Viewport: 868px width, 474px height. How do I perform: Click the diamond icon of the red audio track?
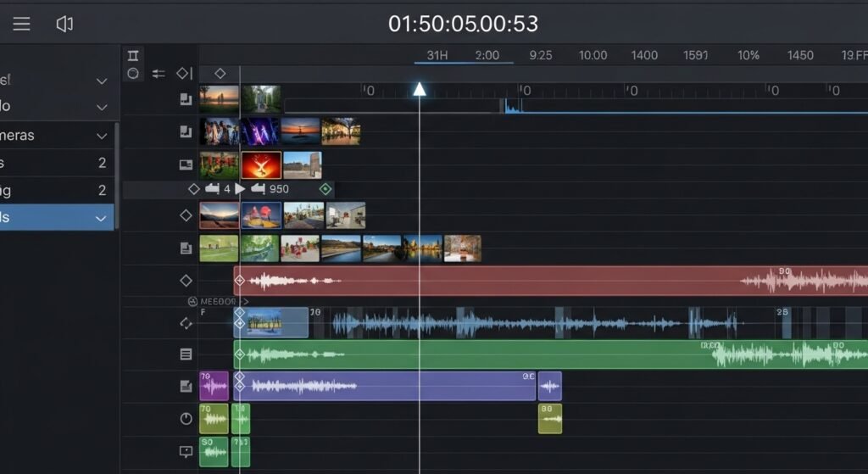coord(186,281)
